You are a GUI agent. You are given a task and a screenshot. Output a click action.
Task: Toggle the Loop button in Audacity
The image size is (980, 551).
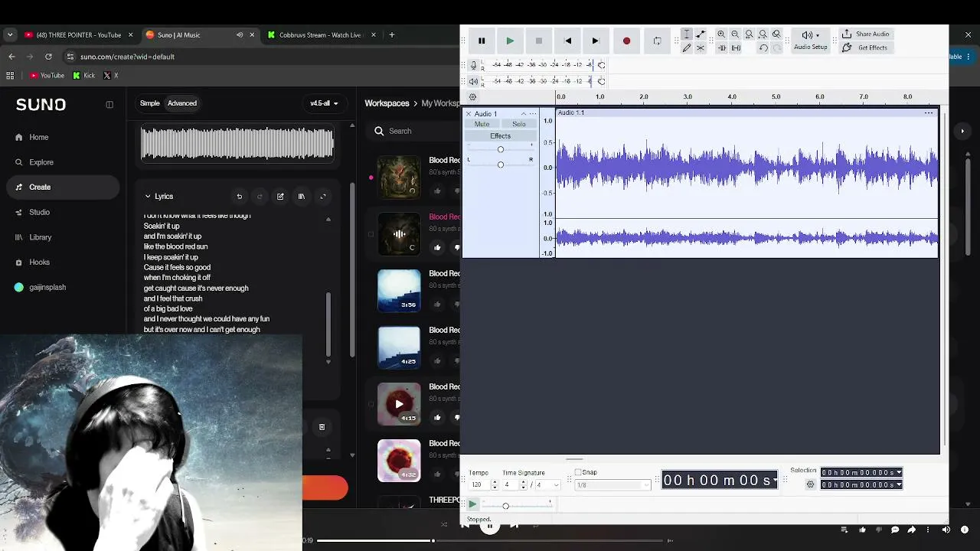(x=657, y=41)
